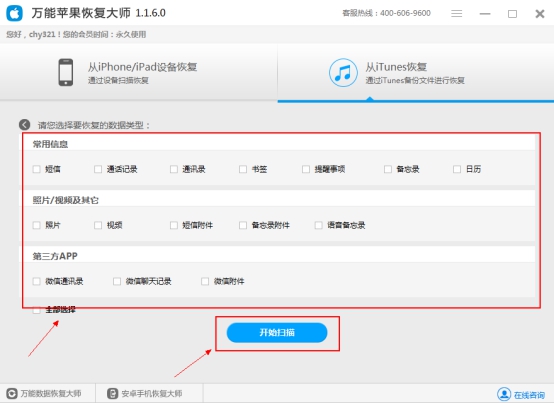Check the 微信通讯录 checkbox
This screenshot has height=403, width=554.
(x=36, y=281)
